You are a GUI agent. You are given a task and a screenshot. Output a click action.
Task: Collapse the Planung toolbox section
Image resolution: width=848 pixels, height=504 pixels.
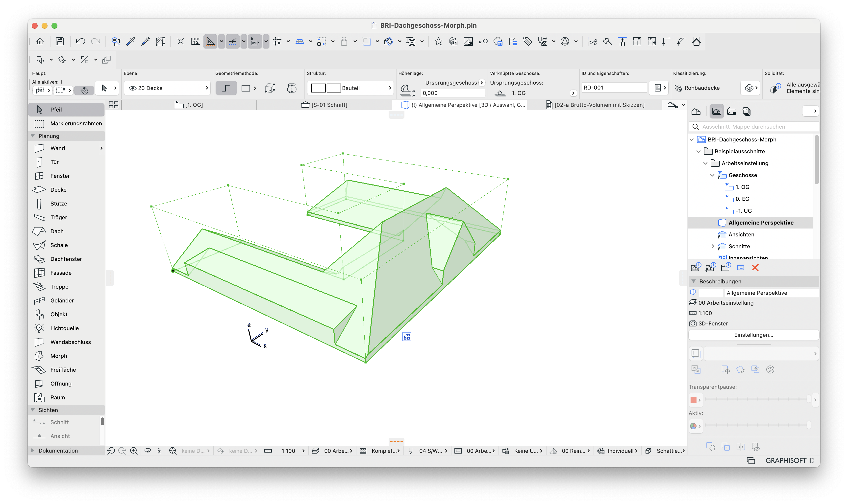click(33, 136)
